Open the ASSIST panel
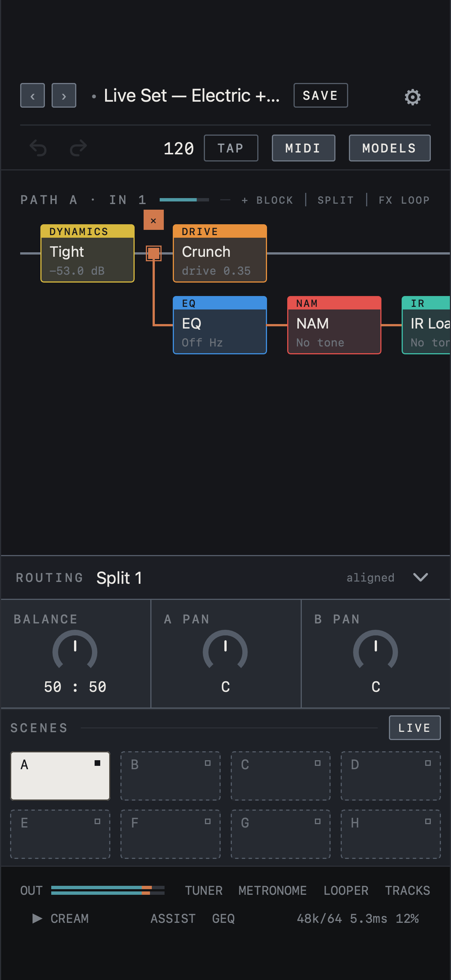 pyautogui.click(x=173, y=919)
